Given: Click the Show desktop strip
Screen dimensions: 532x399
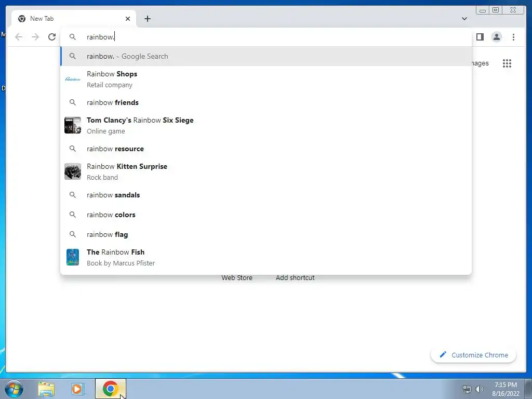Looking at the screenshot, I should tap(528, 389).
